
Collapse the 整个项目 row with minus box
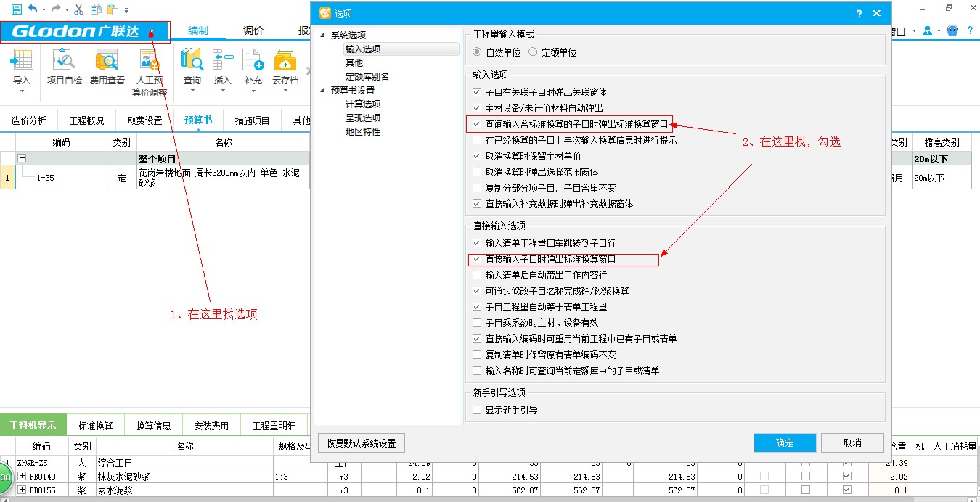click(x=22, y=158)
